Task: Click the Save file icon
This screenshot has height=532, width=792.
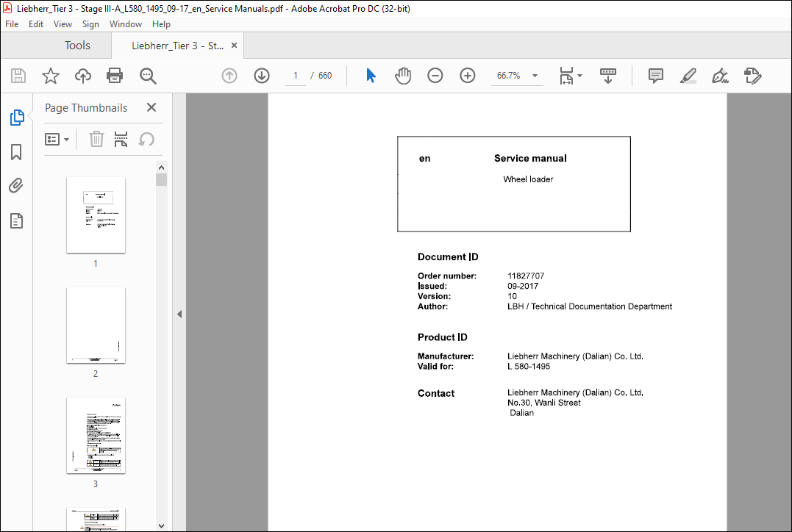Action: point(18,76)
